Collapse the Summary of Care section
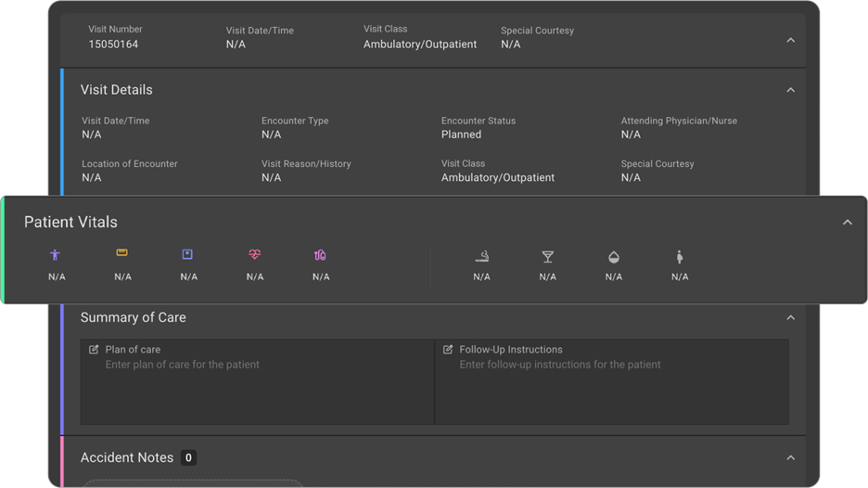The image size is (868, 488). coord(790,317)
